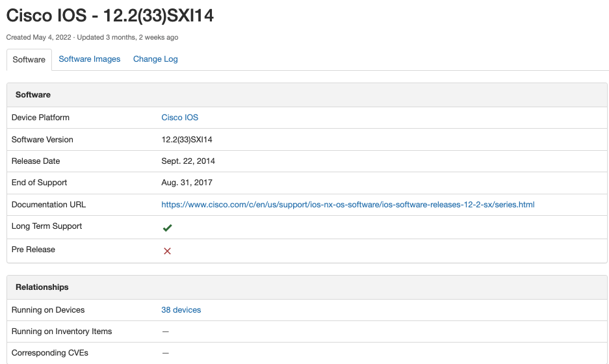
Task: Select the End of Support value Aug. 31, 2017
Action: (187, 182)
